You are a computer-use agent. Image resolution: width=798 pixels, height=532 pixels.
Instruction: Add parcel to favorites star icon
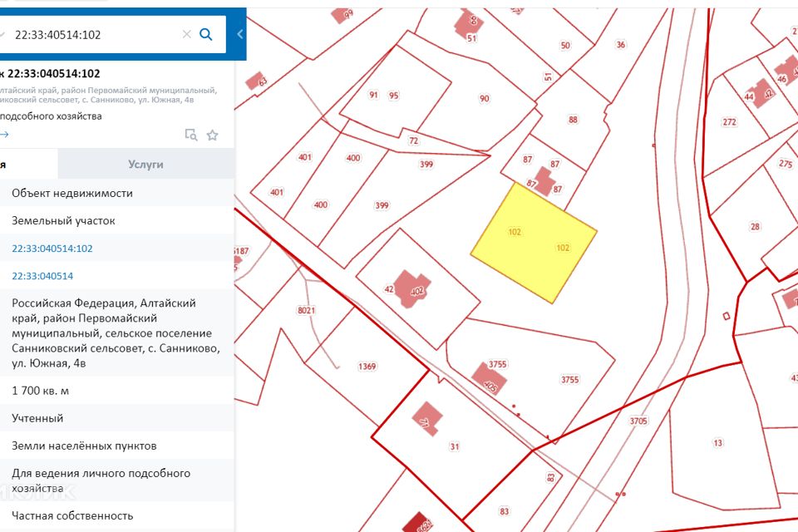212,135
